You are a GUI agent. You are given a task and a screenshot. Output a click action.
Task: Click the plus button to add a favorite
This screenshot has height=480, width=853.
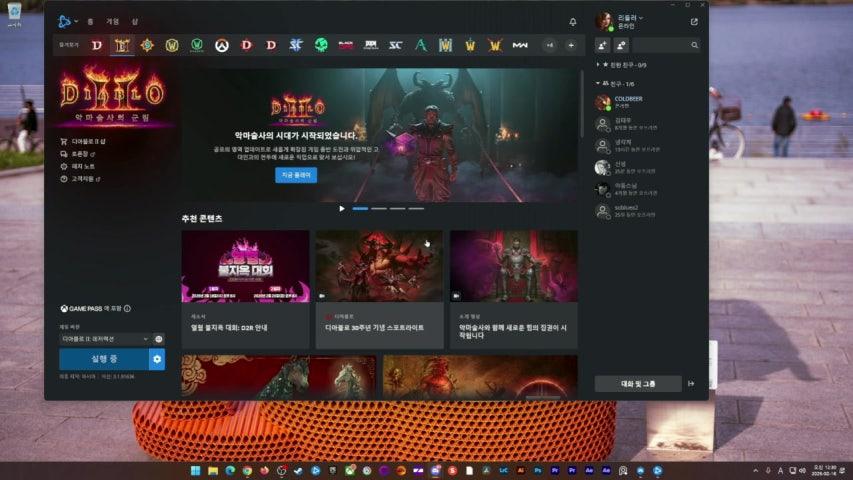[571, 45]
